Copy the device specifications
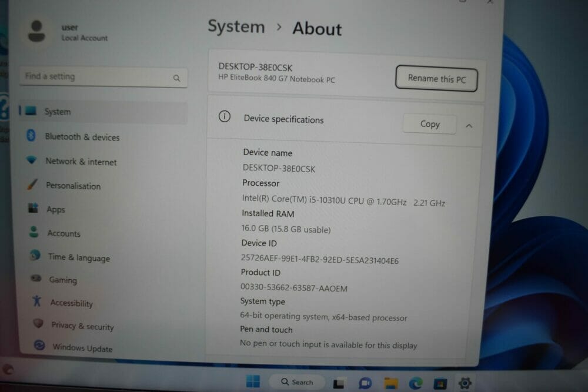The height and width of the screenshot is (392, 588). click(x=430, y=124)
